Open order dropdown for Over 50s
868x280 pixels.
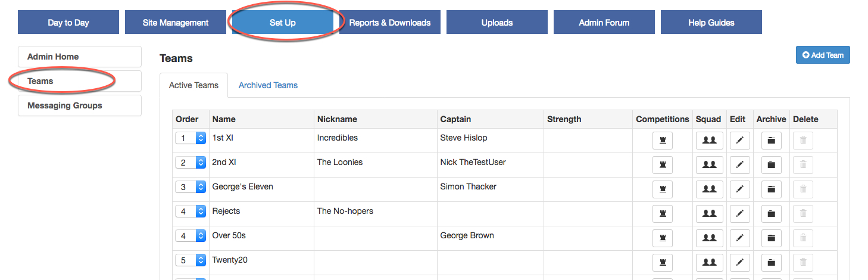click(191, 236)
